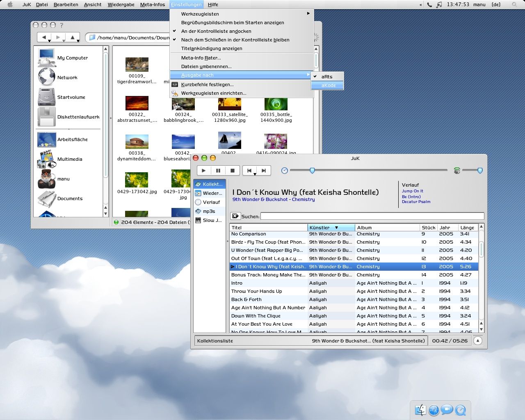
Task: Expand Ausgabe nach submenu
Action: 242,75
